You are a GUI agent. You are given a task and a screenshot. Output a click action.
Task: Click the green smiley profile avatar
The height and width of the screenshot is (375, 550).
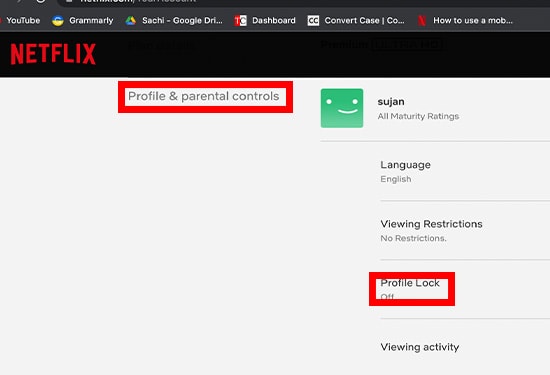tap(342, 108)
